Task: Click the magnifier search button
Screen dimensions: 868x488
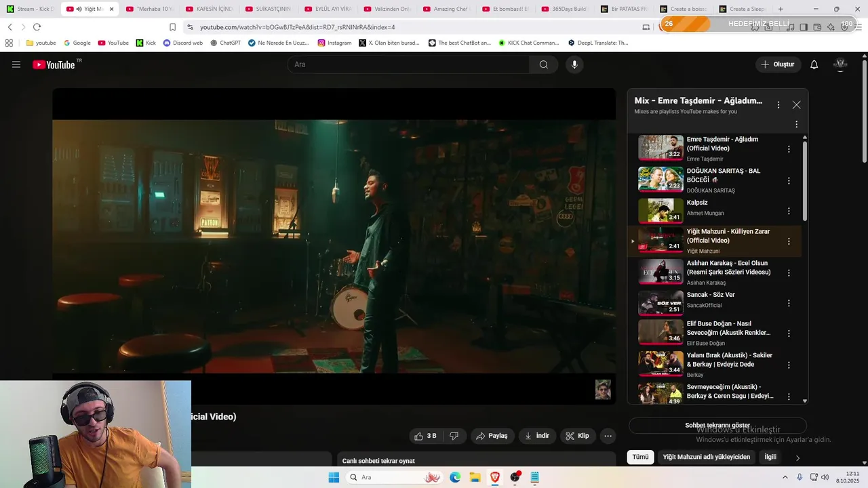Action: tap(544, 64)
